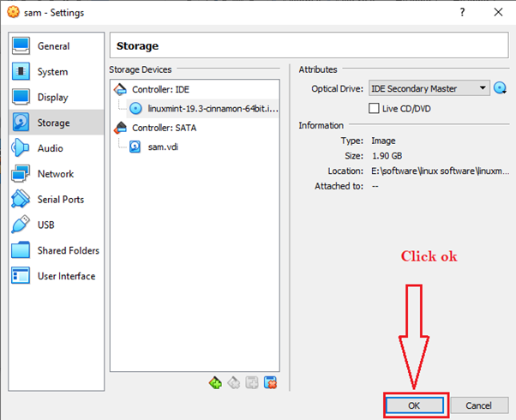Open the Optical Drive dropdown
The width and height of the screenshot is (516, 420).
(x=429, y=88)
